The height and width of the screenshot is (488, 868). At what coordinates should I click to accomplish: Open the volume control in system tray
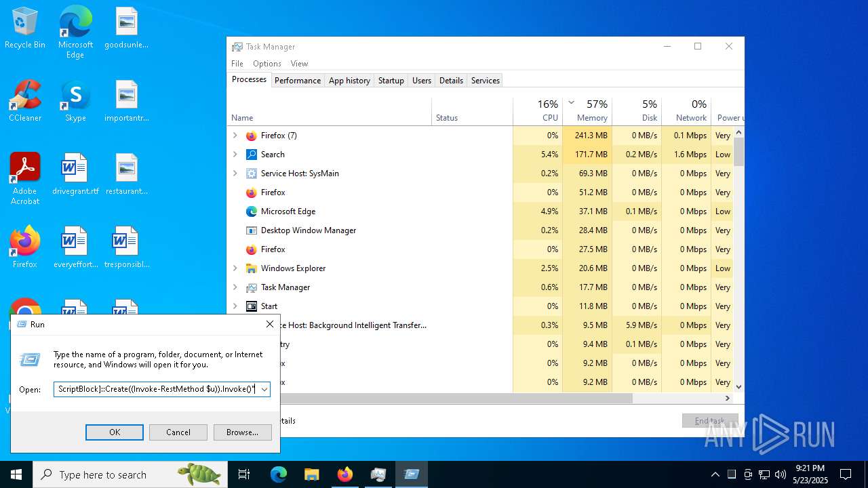click(x=781, y=474)
